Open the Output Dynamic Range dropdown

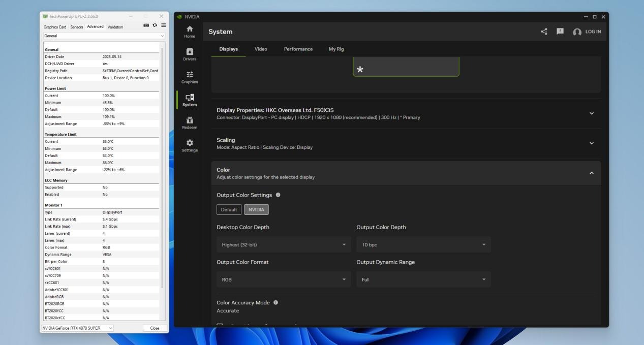click(423, 279)
